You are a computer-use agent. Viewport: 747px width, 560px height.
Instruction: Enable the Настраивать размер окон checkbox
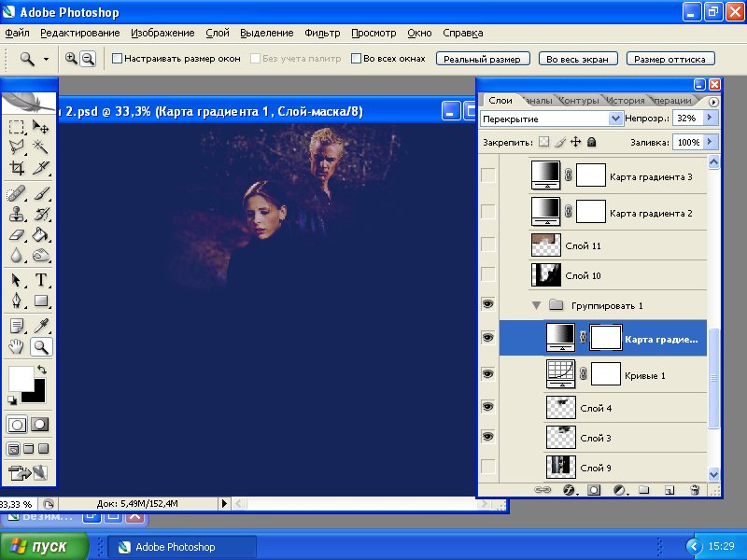117,58
